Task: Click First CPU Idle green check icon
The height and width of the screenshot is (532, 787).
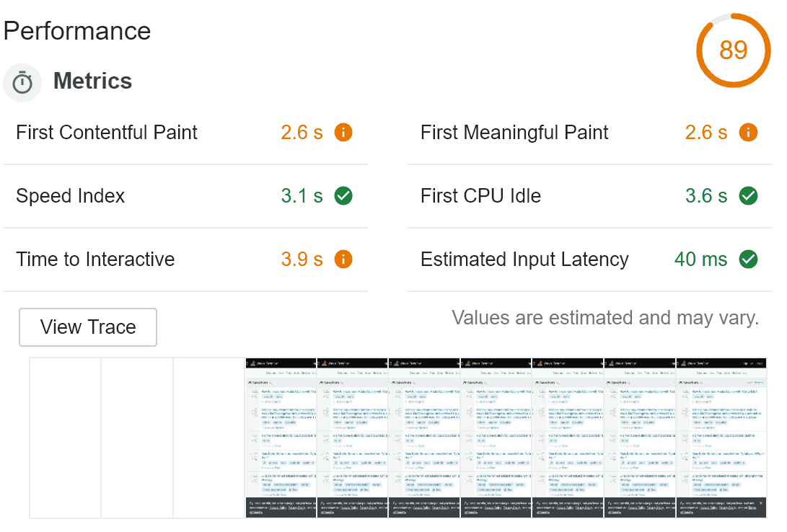Action: point(748,196)
